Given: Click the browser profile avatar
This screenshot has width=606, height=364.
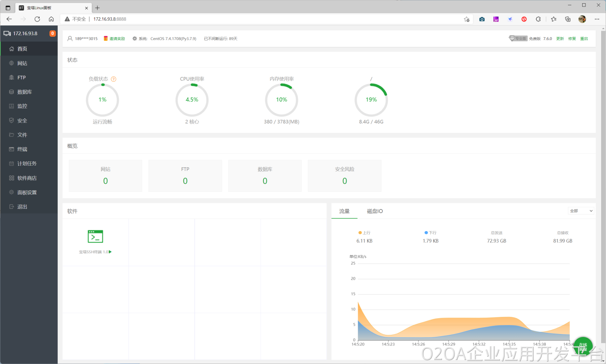Looking at the screenshot, I should coord(582,19).
